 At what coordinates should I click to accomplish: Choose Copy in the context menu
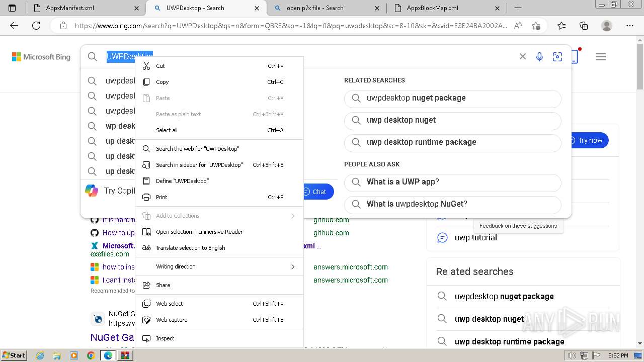[x=219, y=82]
